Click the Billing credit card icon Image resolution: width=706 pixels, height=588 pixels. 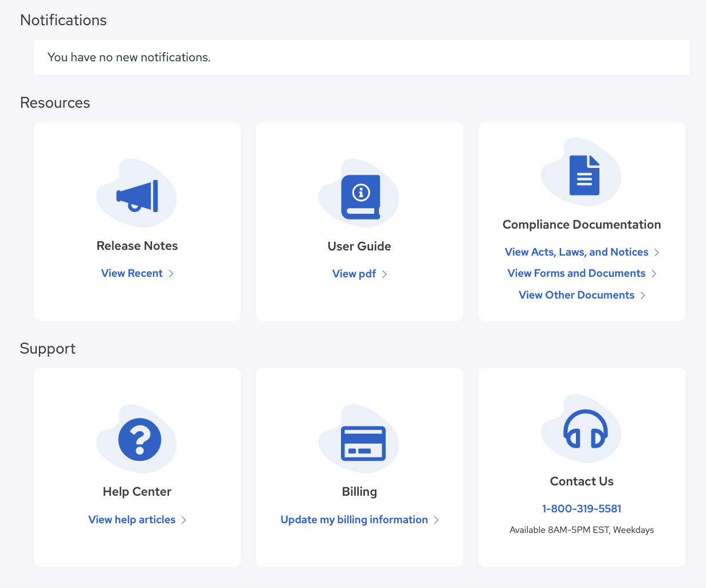point(363,443)
